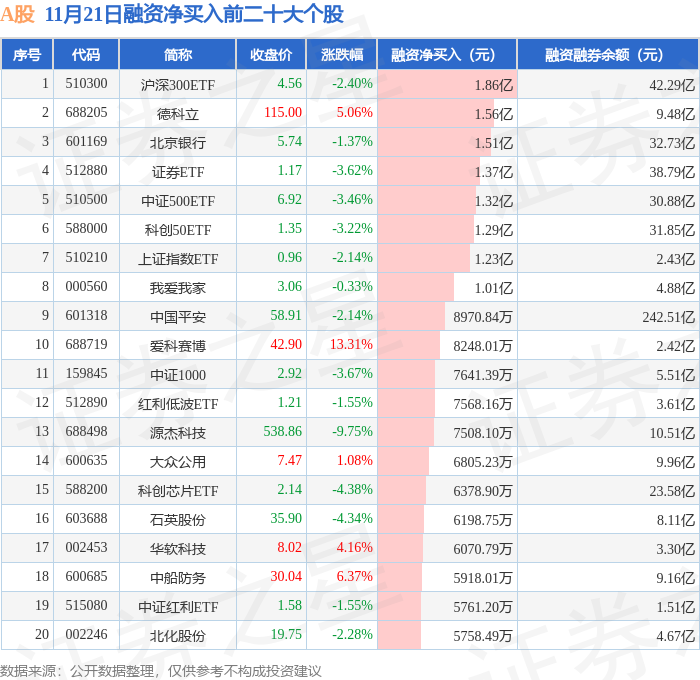700x680 pixels.
Task: Select the name 证券ETF
Action: 178,172
